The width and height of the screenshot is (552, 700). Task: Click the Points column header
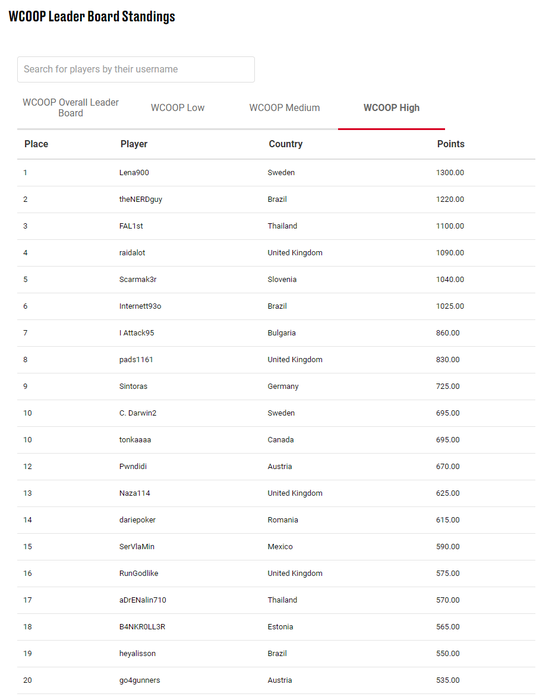point(451,144)
